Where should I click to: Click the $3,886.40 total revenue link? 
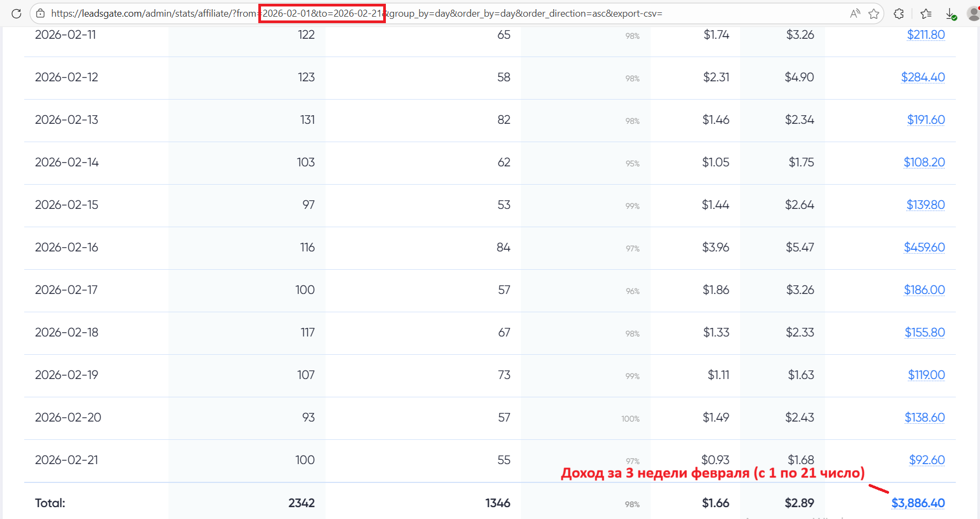[x=918, y=503]
